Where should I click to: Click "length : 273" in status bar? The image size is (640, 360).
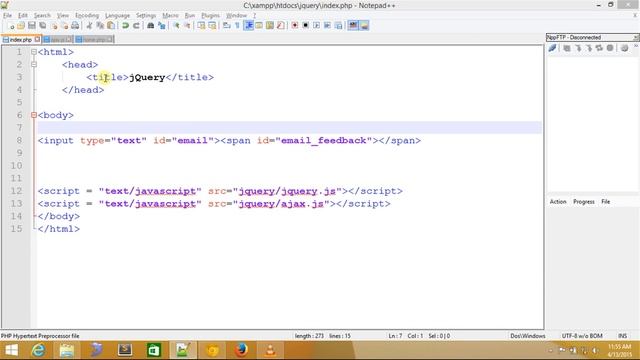[309, 336]
